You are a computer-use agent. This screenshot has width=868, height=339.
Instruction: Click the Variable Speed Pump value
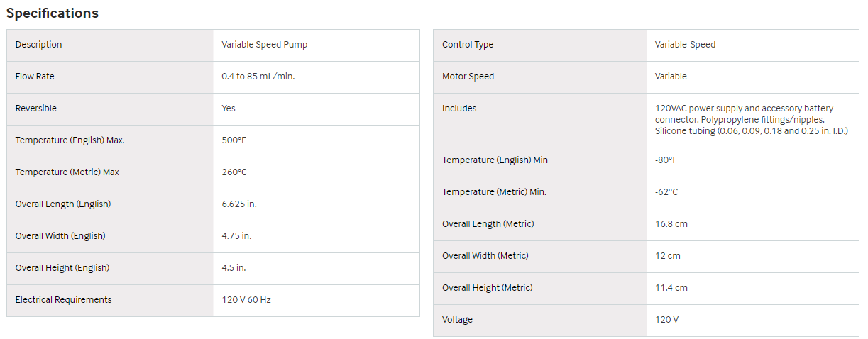coord(264,45)
